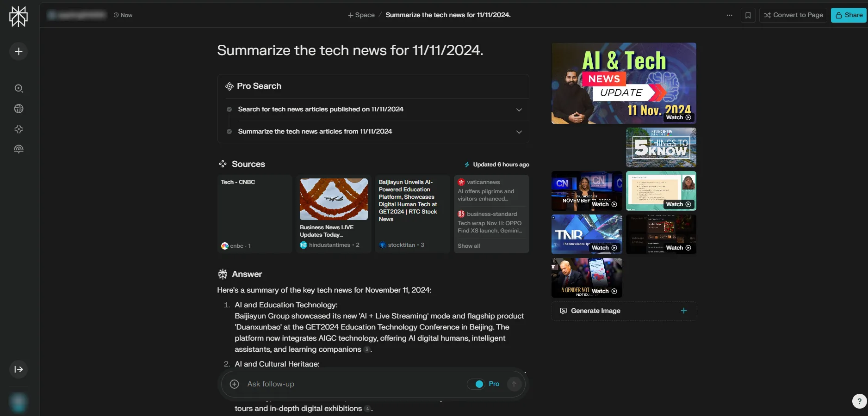Click the Perplexity logo icon
This screenshot has width=868, height=416.
tap(19, 17)
